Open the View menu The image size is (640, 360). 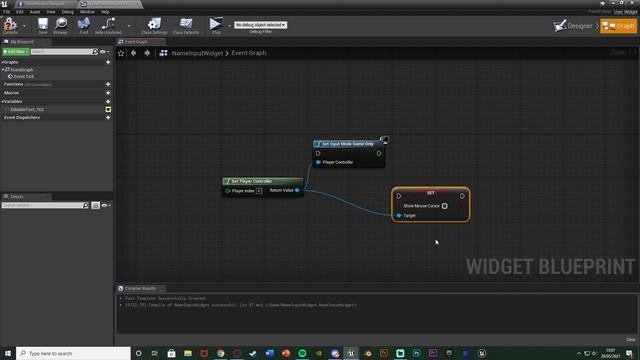[51, 12]
